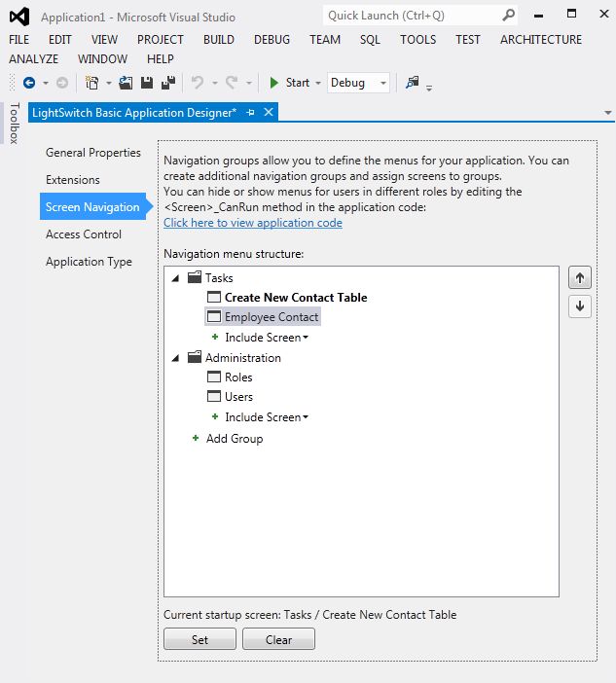This screenshot has height=683, width=616.
Task: Open the ANALYZE menu
Action: [33, 58]
